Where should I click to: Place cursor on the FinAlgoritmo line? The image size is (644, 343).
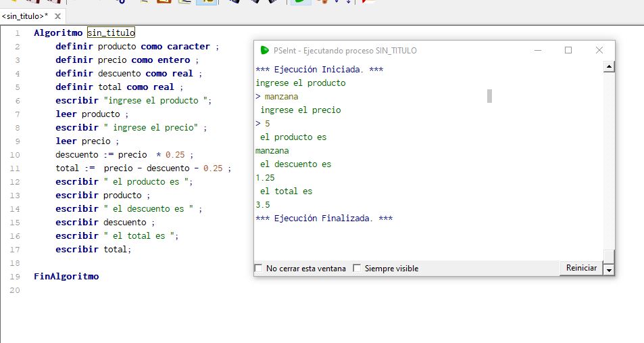click(66, 277)
